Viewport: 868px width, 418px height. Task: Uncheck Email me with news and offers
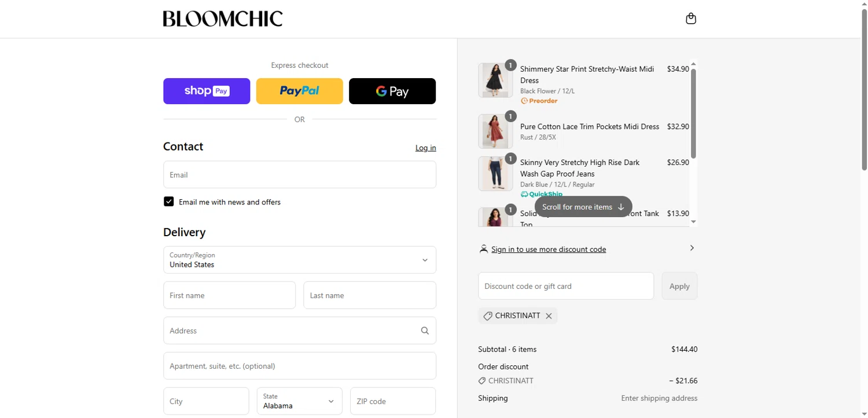[168, 201]
